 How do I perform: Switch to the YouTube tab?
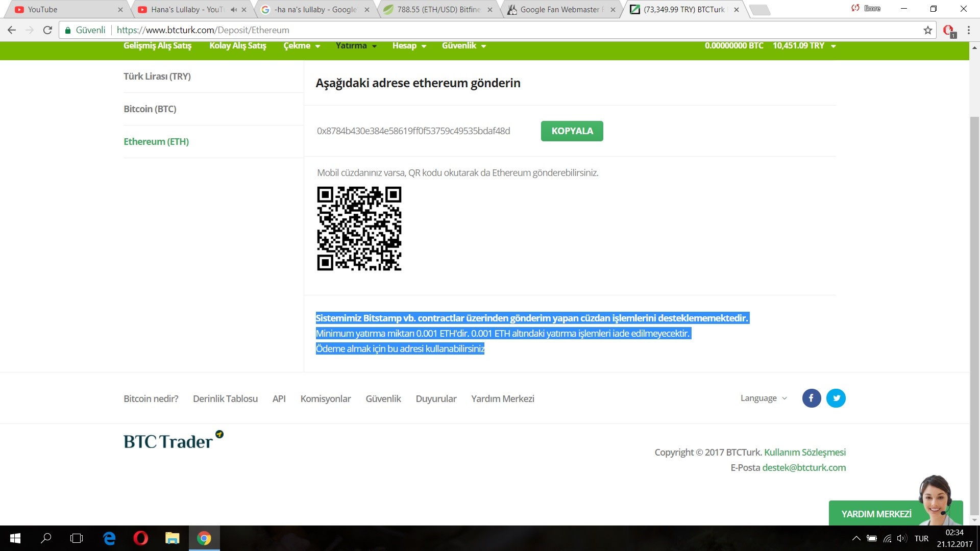coord(66,9)
